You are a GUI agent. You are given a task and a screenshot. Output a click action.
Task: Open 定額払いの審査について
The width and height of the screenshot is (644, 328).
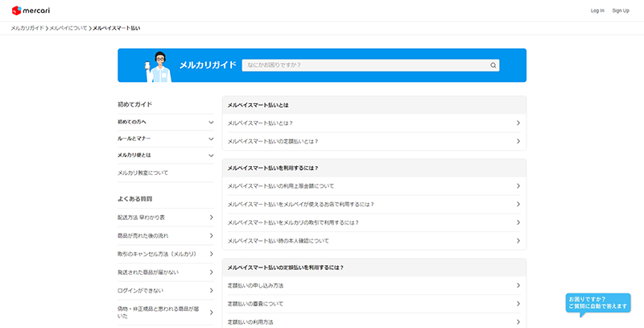(374, 304)
